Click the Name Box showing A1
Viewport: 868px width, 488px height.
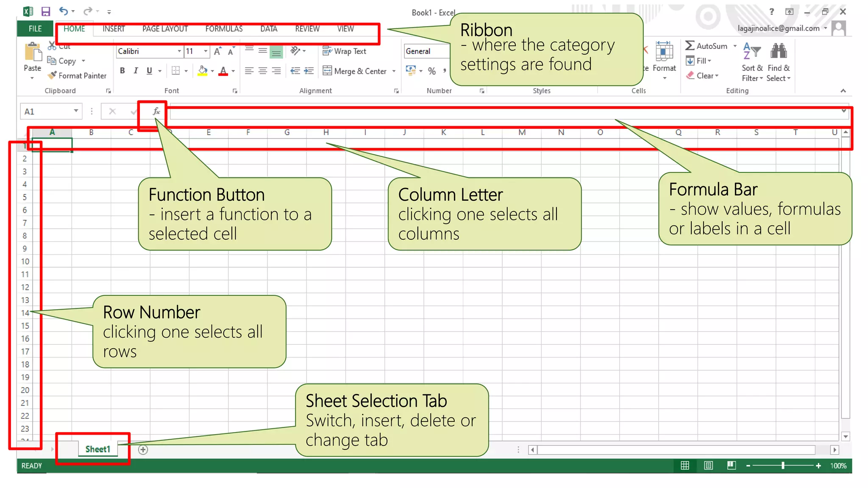coord(47,111)
